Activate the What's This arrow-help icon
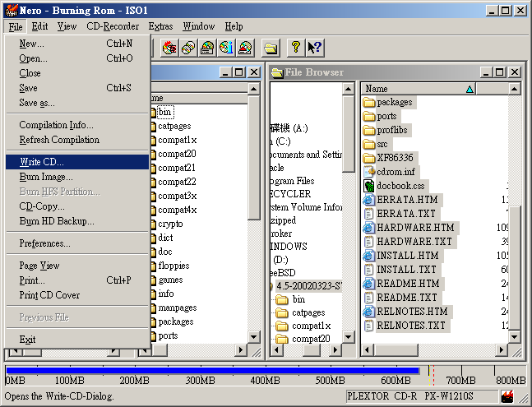 click(314, 48)
